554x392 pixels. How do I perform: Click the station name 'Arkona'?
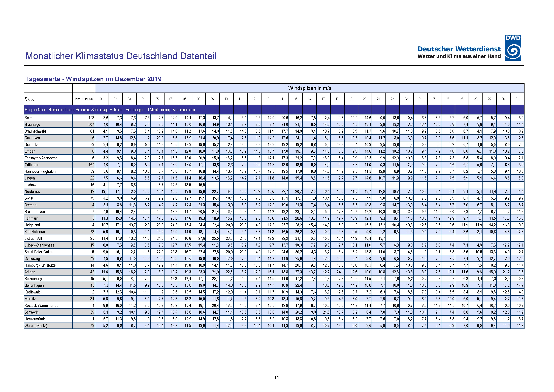click(x=30, y=272)
